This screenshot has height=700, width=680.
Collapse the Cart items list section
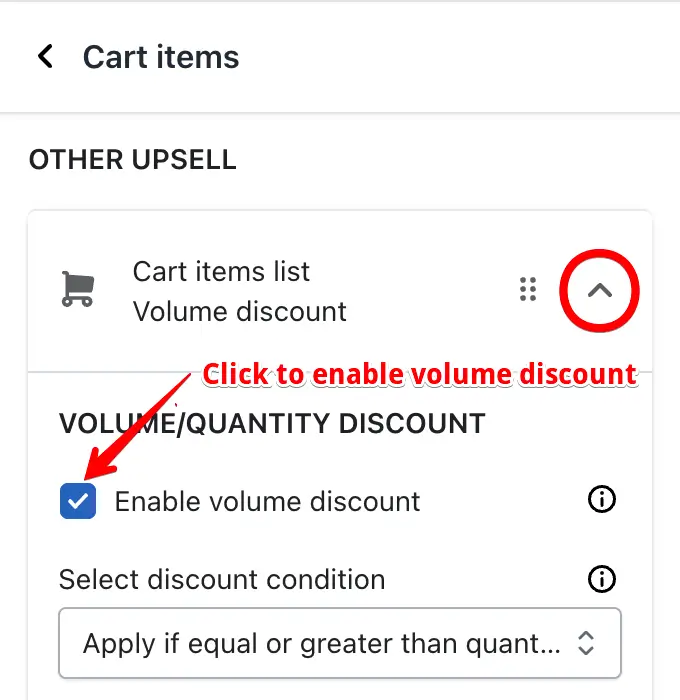coord(600,291)
